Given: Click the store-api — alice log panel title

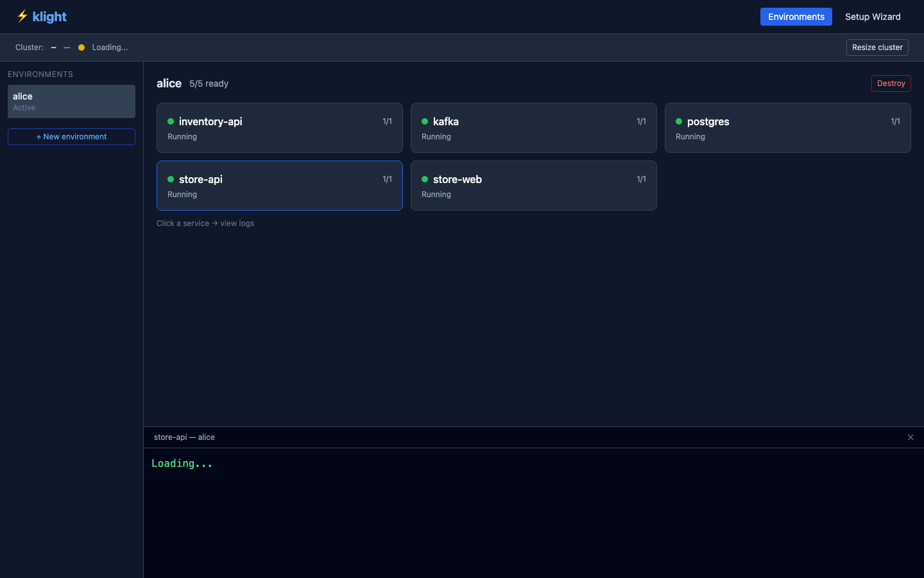Looking at the screenshot, I should click(x=184, y=437).
